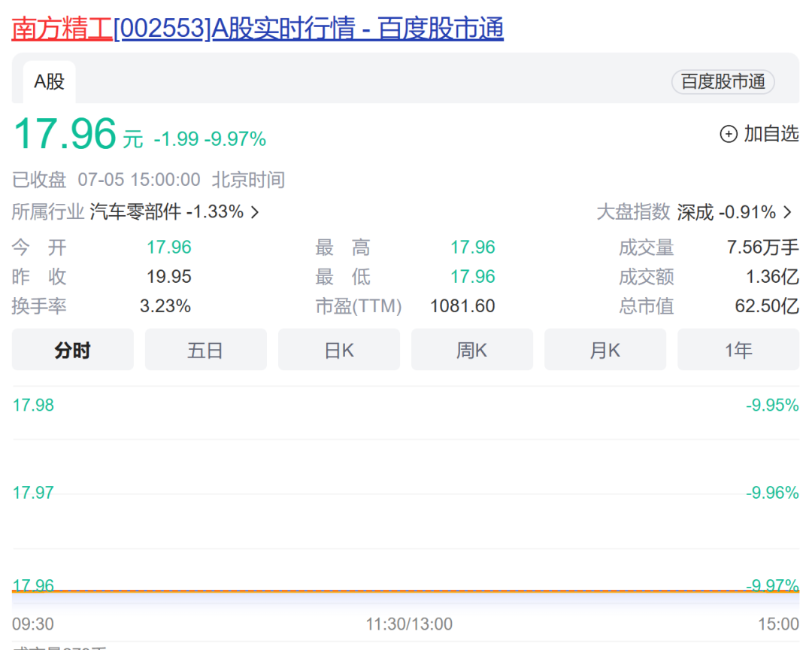The height and width of the screenshot is (650, 812).
Task: Expand the industry chevron after -1.33%
Action: (x=255, y=212)
